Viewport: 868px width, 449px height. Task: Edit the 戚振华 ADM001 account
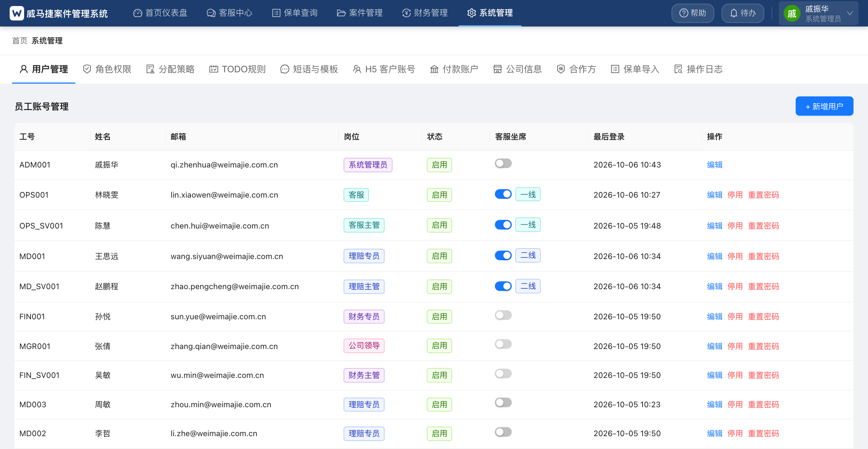coord(714,165)
